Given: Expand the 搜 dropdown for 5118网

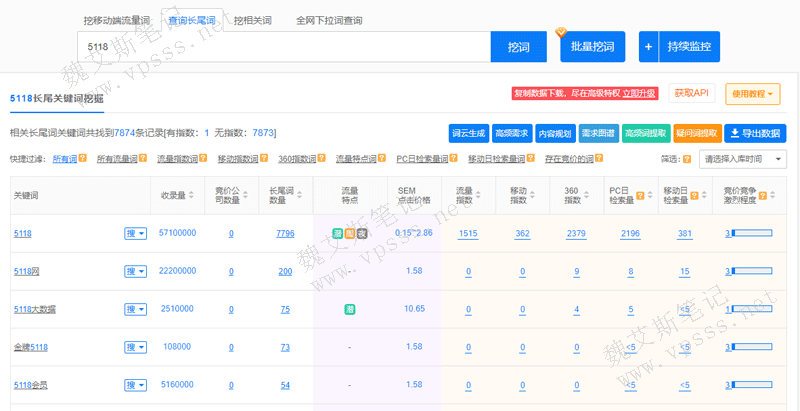Looking at the screenshot, I should pyautogui.click(x=135, y=271).
